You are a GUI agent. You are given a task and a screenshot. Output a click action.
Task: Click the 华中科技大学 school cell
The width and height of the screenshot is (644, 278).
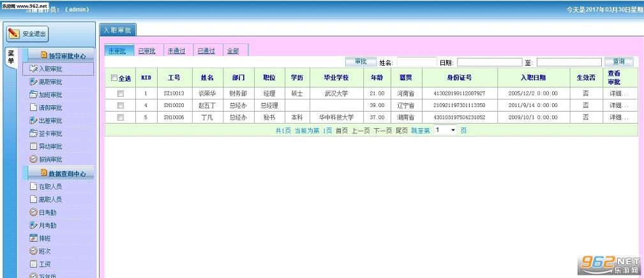(x=336, y=117)
